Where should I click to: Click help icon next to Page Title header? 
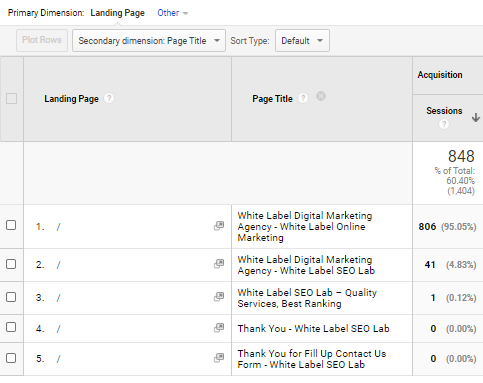[x=303, y=98]
